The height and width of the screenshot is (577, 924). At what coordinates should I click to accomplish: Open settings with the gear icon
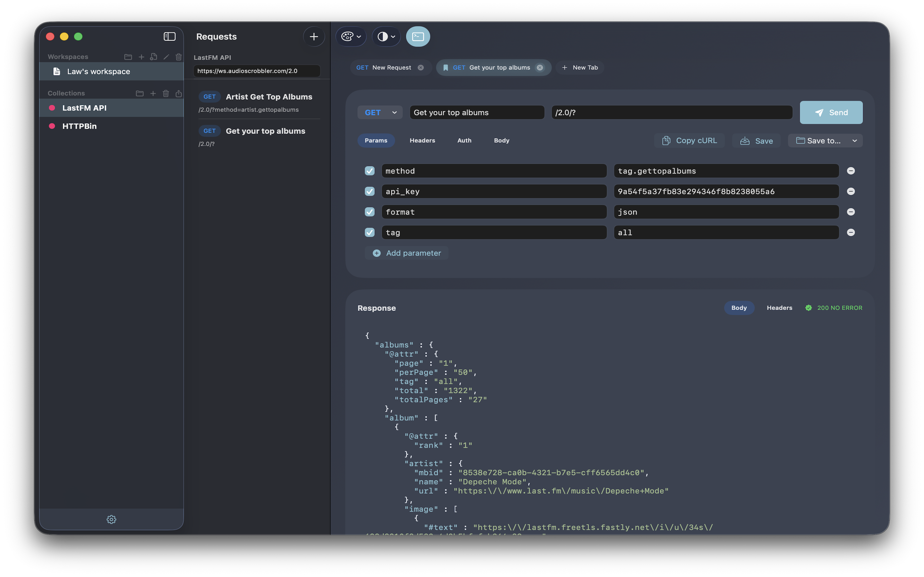pyautogui.click(x=111, y=519)
